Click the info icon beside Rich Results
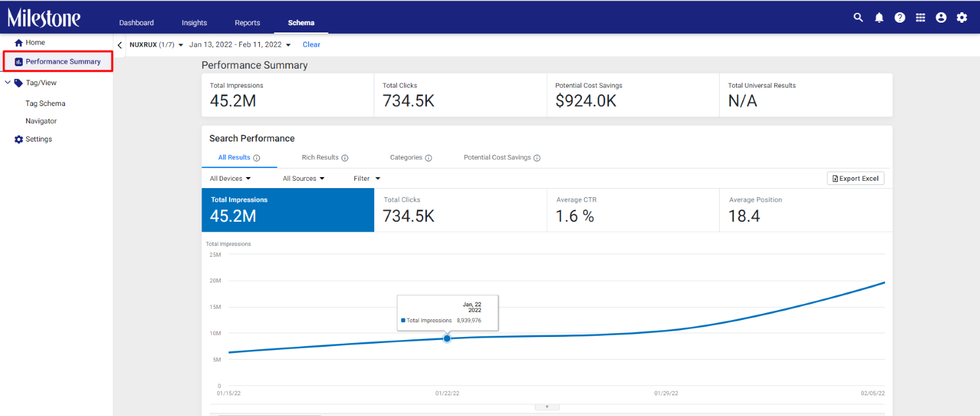This screenshot has height=416, width=980. click(345, 158)
